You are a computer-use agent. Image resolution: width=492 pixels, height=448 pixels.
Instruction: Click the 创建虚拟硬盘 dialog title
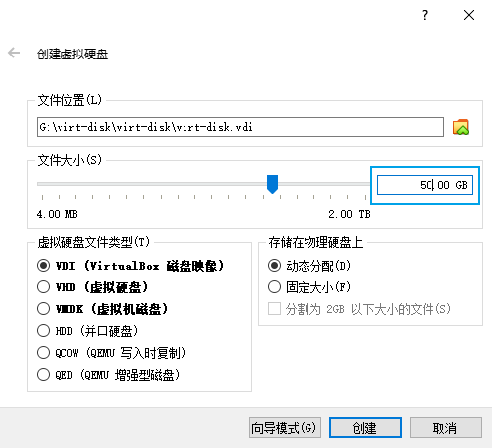point(72,54)
